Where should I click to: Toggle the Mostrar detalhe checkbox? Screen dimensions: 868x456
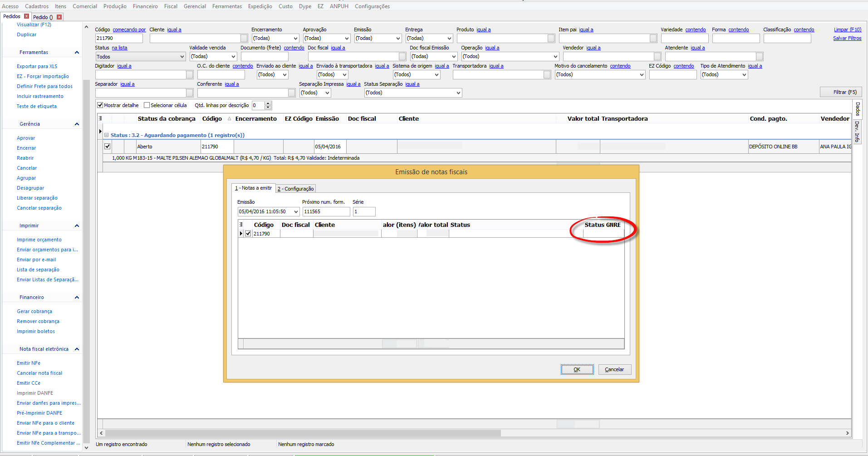(100, 105)
